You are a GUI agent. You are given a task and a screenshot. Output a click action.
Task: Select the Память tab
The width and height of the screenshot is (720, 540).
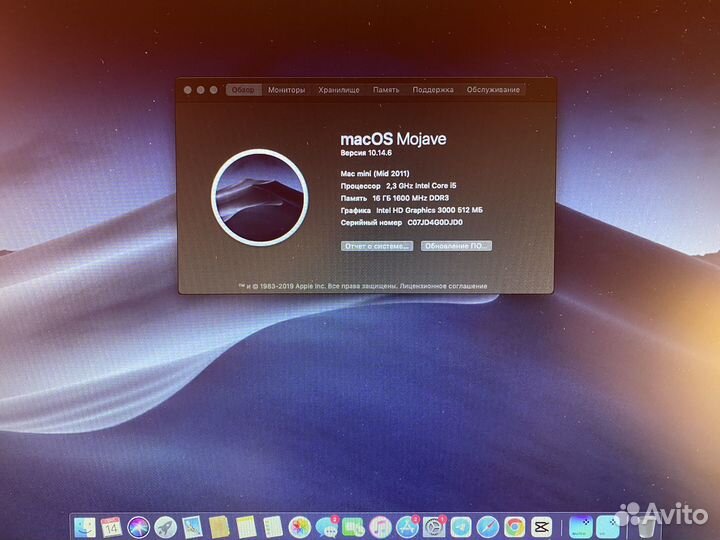click(x=386, y=90)
